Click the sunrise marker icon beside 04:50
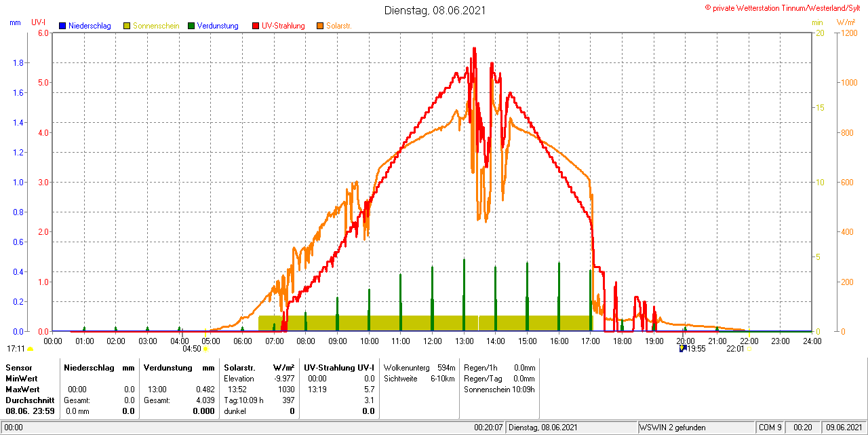Viewport: 868px width, 435px height. (x=205, y=349)
